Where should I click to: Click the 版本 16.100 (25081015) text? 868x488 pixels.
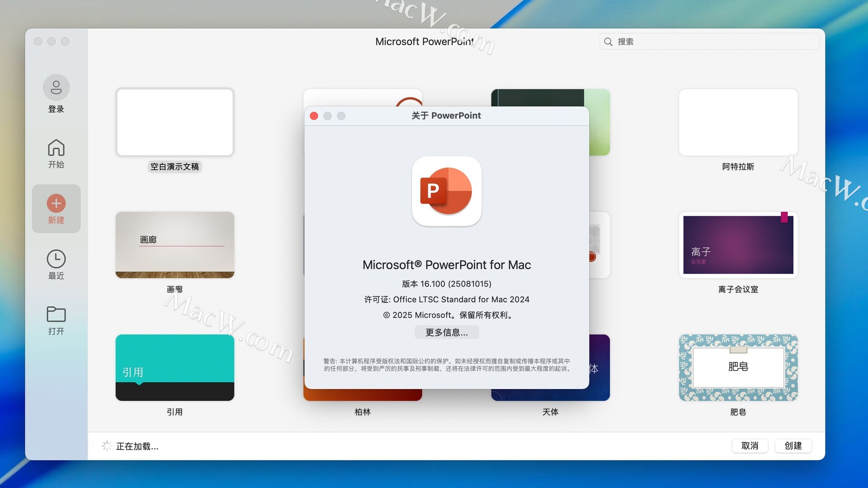click(x=447, y=284)
